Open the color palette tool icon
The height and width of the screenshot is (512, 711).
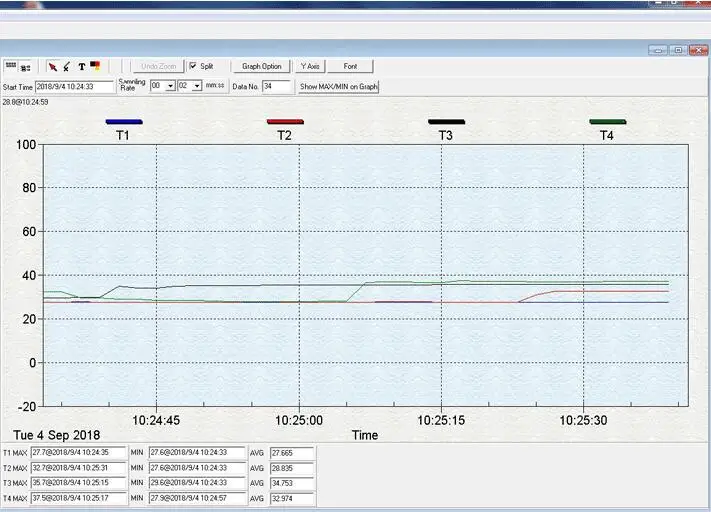click(95, 66)
